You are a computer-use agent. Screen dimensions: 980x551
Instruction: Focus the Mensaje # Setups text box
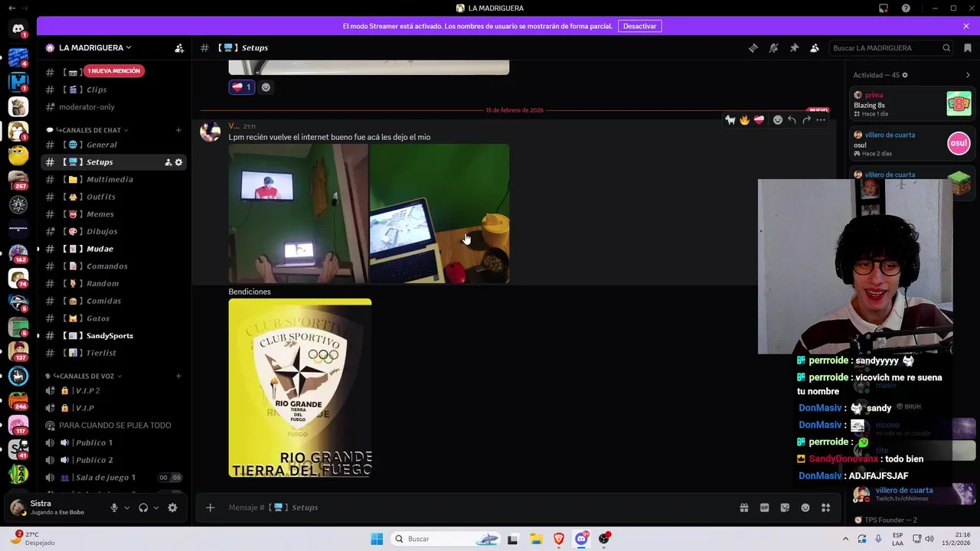click(x=475, y=507)
